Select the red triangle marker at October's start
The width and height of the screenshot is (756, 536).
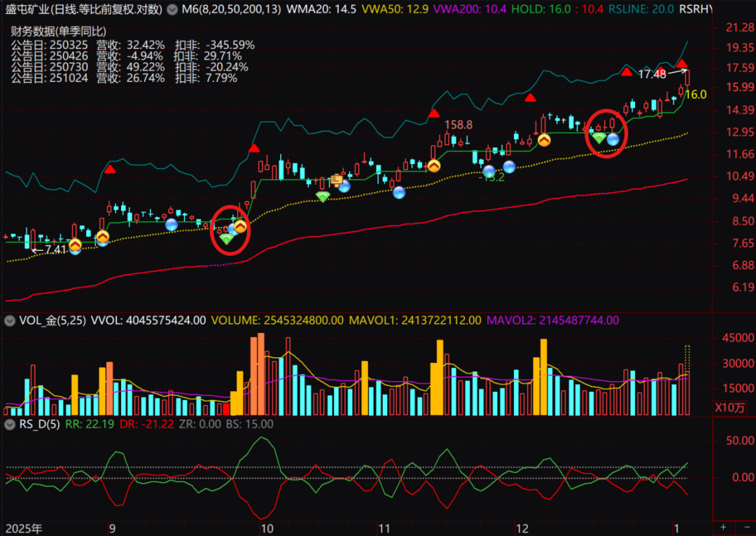(254, 148)
